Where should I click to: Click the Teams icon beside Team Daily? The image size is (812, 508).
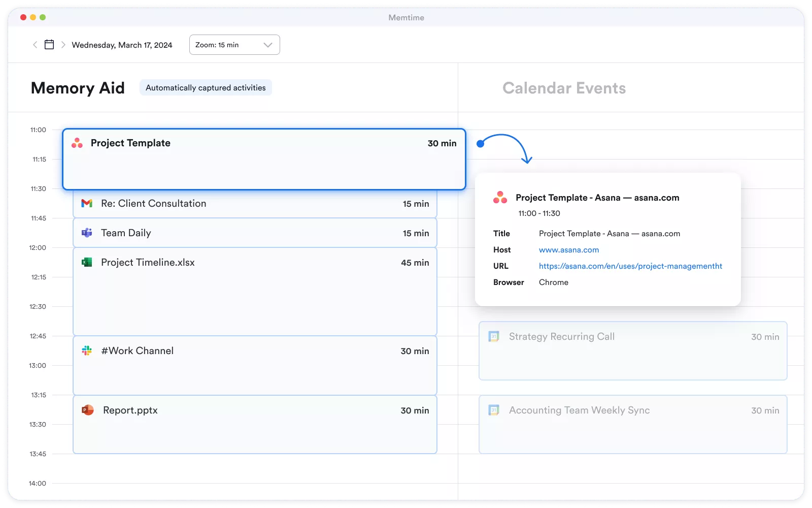87,233
